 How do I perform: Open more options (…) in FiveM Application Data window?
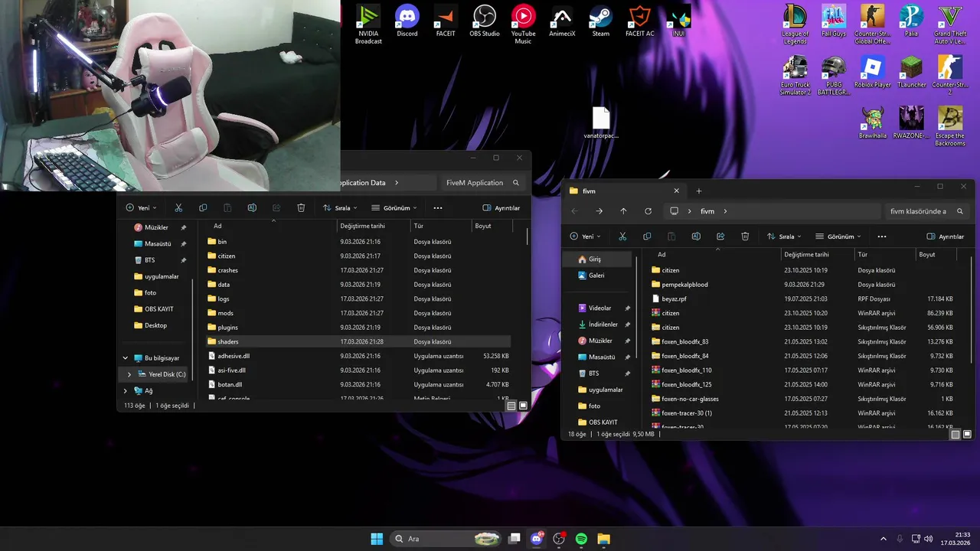438,207
